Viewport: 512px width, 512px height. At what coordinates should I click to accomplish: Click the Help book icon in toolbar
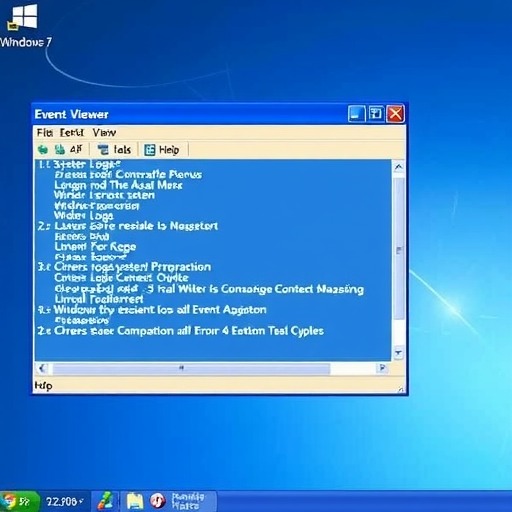(150, 150)
